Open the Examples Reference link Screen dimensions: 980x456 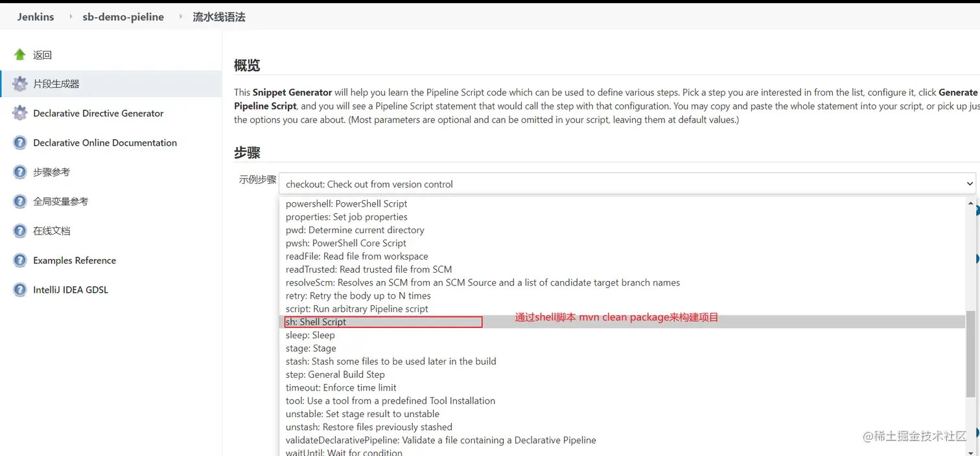[75, 260]
